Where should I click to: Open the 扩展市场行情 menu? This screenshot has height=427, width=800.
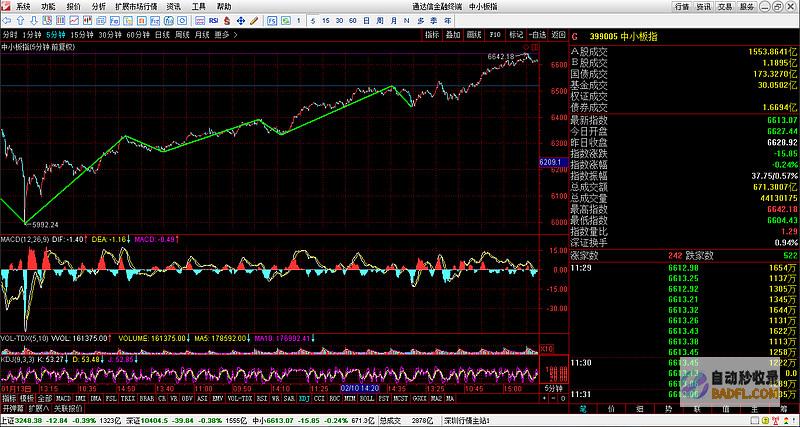click(136, 7)
